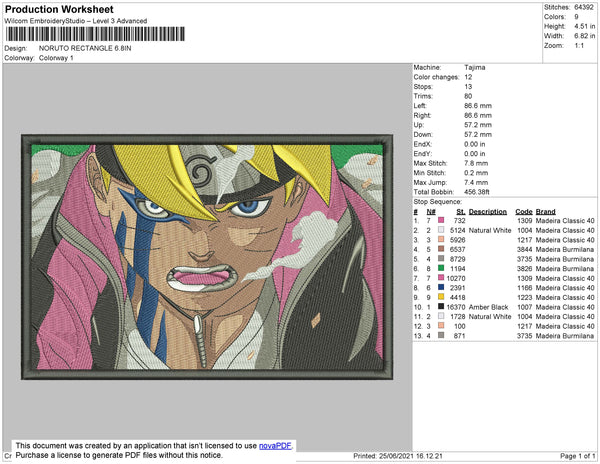Click the Min Stitch value 0.2 mm
This screenshot has height=464, width=600.
coord(476,173)
